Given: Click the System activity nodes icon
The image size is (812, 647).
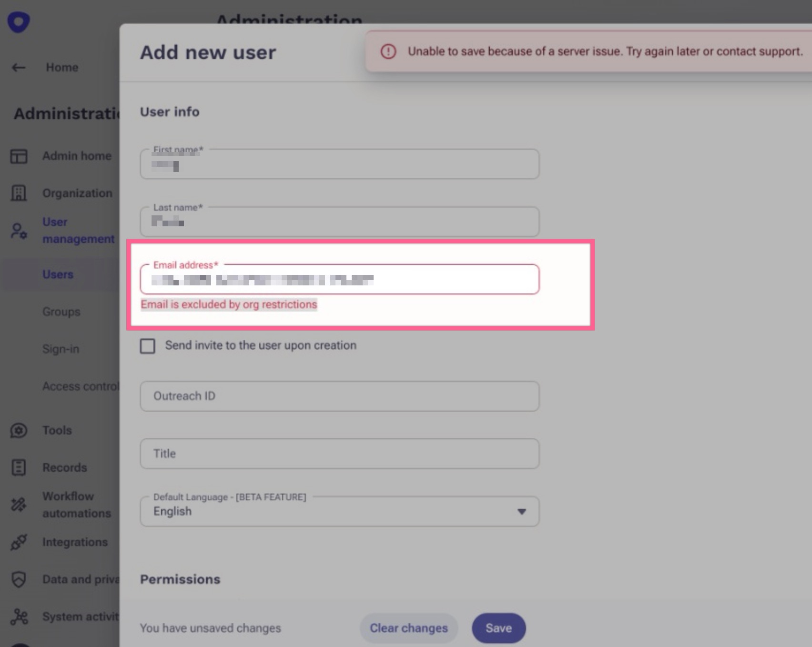Looking at the screenshot, I should click(x=19, y=617).
